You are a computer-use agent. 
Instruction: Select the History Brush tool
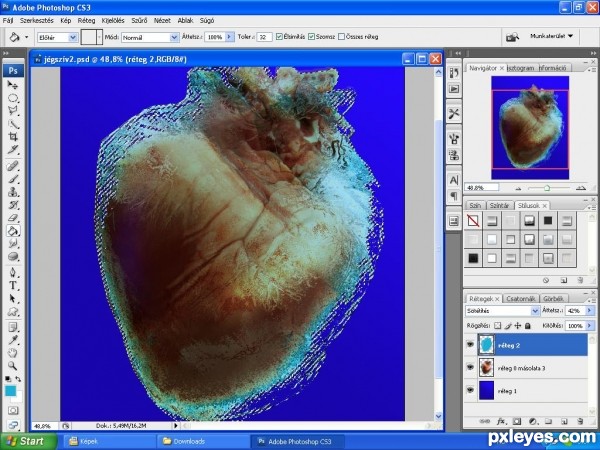pyautogui.click(x=13, y=205)
